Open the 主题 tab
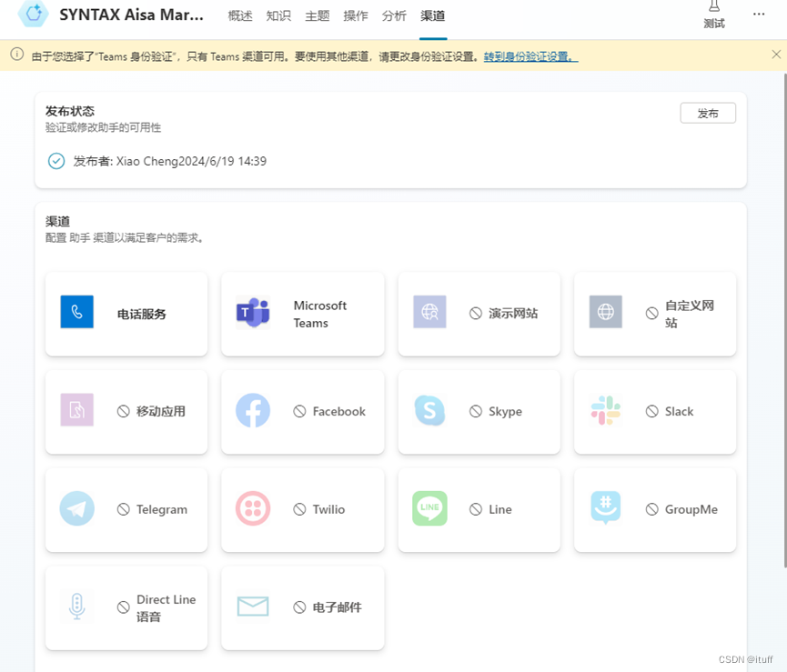 click(x=318, y=16)
